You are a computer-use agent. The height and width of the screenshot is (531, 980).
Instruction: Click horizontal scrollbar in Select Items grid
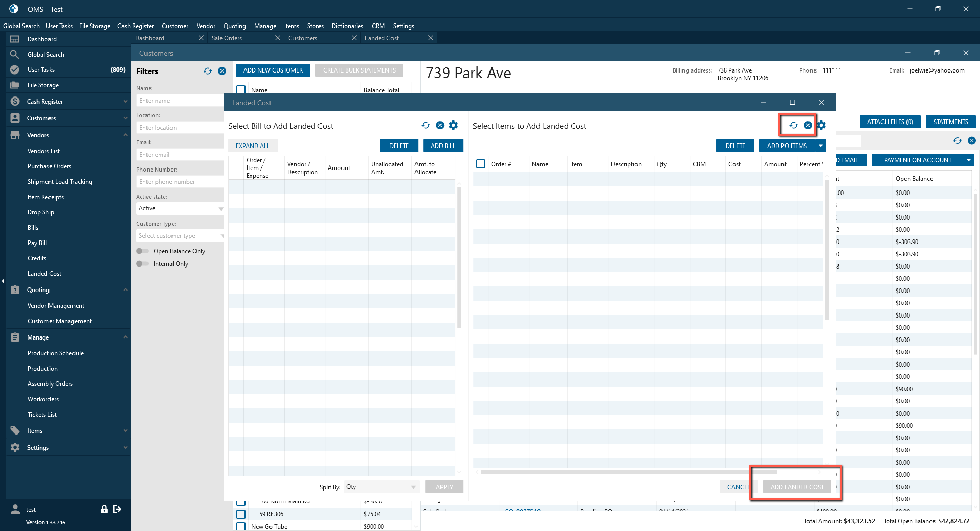[x=628, y=472]
